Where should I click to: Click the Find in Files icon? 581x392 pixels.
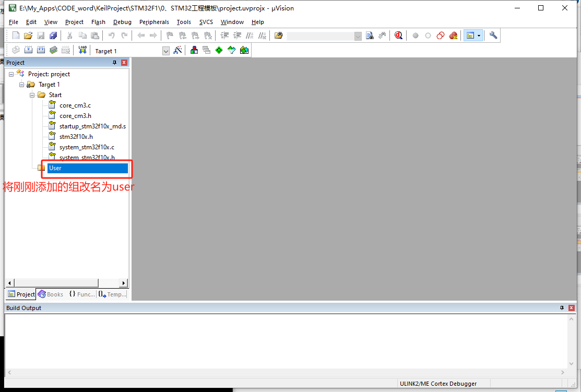pyautogui.click(x=279, y=35)
